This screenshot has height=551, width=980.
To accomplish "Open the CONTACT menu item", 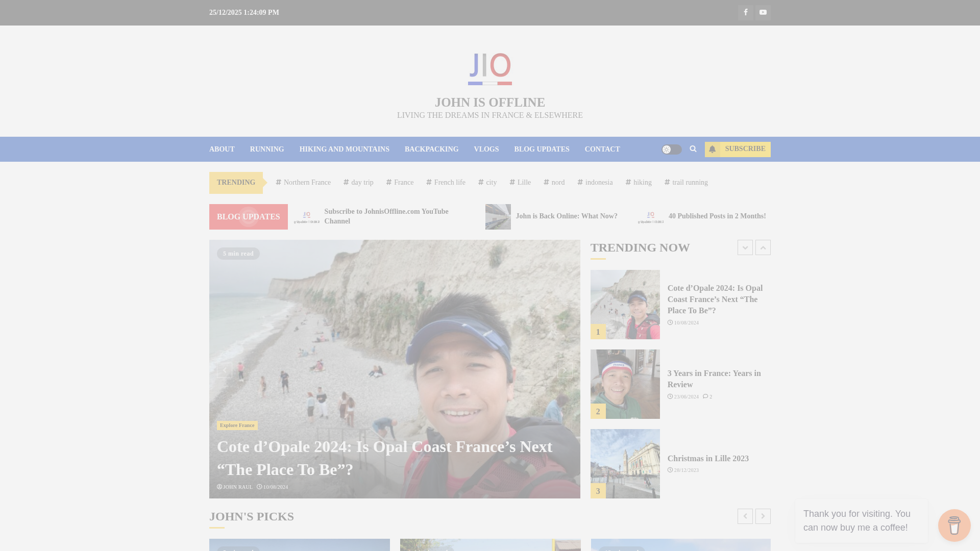I will coord(602,149).
